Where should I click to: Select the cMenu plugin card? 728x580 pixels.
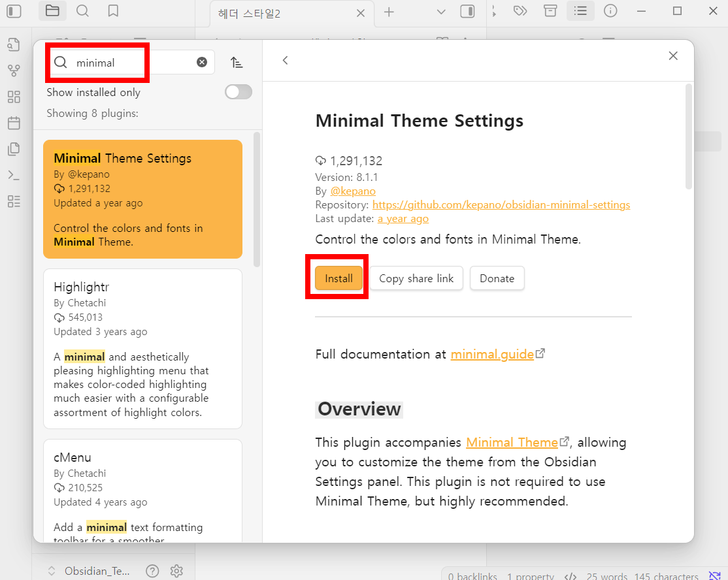[x=142, y=491]
